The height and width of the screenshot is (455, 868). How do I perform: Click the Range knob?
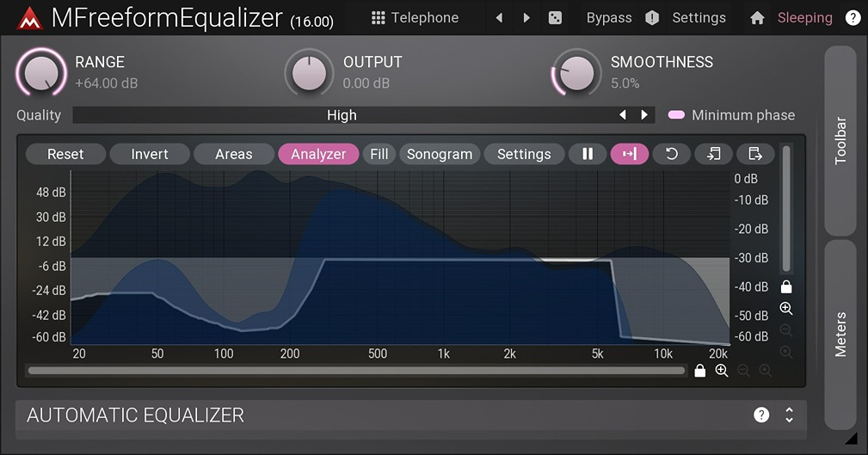tap(41, 72)
